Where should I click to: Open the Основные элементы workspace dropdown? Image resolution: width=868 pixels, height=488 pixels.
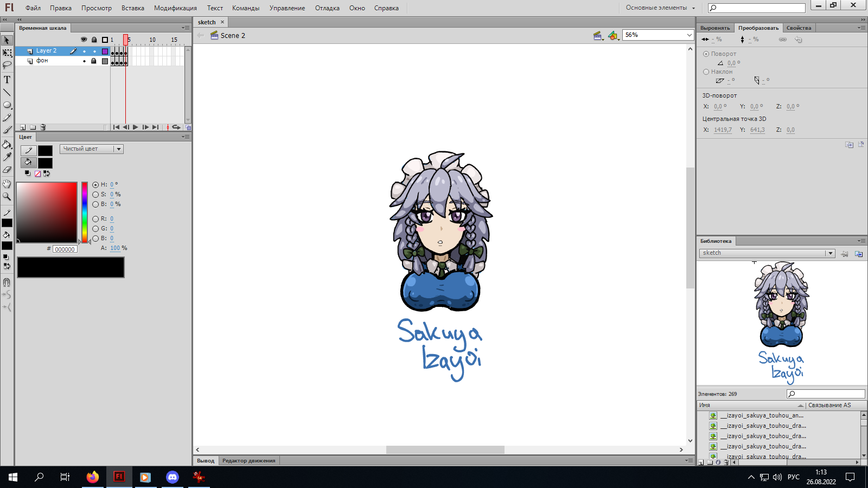[x=660, y=8]
